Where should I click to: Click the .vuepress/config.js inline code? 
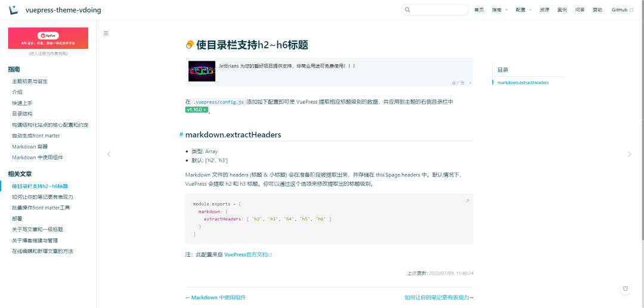218,102
